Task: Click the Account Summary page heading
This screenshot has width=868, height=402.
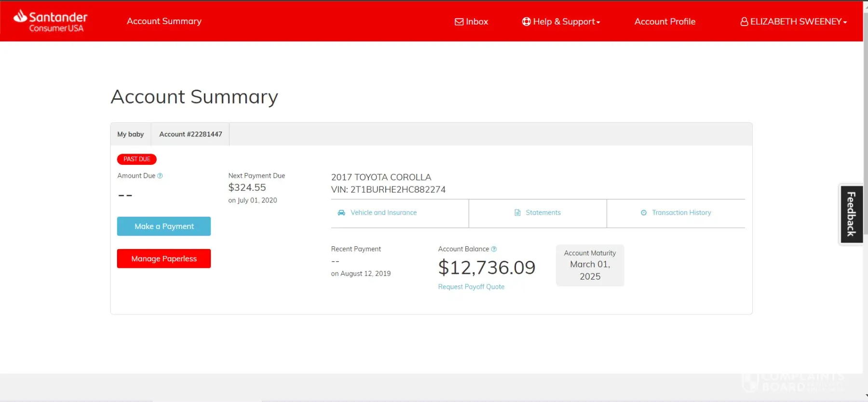Action: pyautogui.click(x=194, y=96)
